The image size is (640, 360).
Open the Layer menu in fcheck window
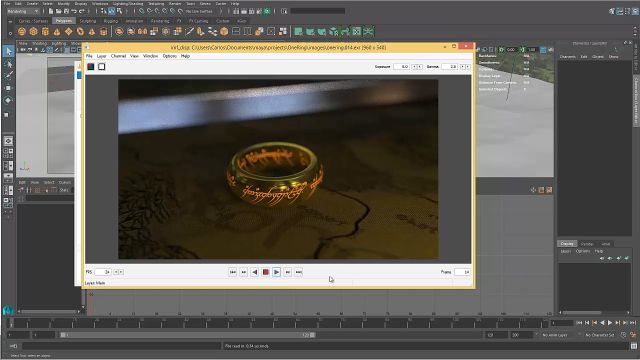pos(102,56)
